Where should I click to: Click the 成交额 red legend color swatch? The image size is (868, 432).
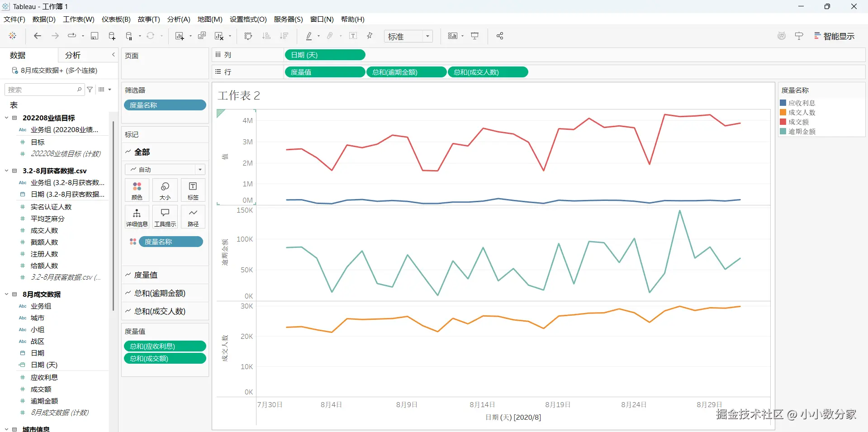tap(783, 122)
